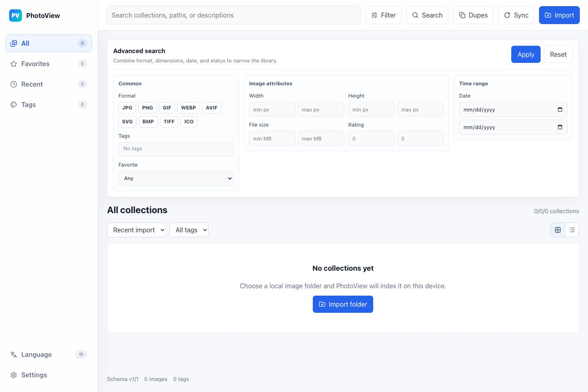Click the Settings gear icon
The image size is (588, 392).
click(14, 375)
